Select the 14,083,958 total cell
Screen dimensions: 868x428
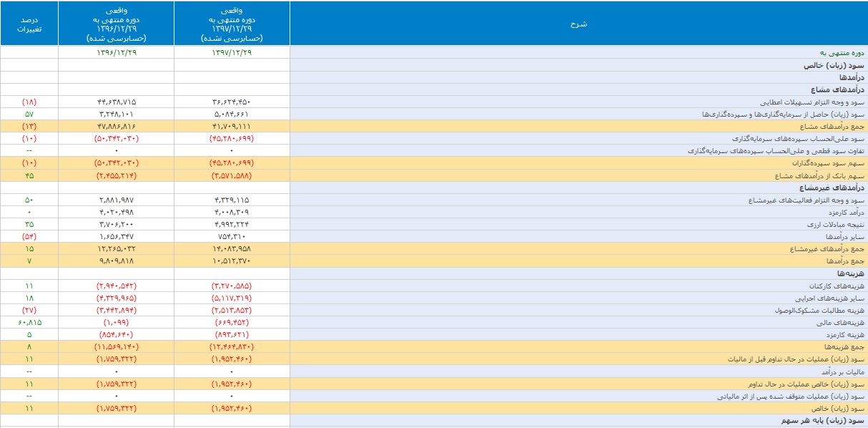[x=232, y=248]
